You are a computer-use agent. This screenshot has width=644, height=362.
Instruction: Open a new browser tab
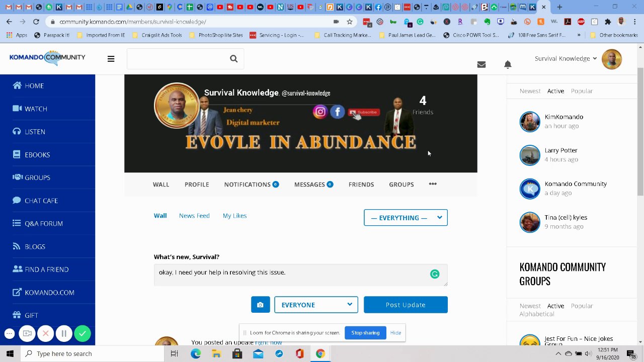click(559, 7)
